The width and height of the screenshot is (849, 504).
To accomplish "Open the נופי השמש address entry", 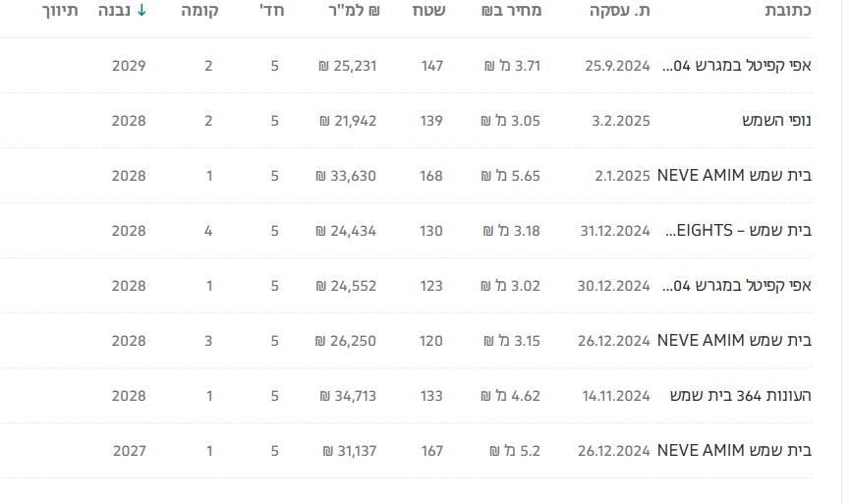I will click(x=776, y=121).
